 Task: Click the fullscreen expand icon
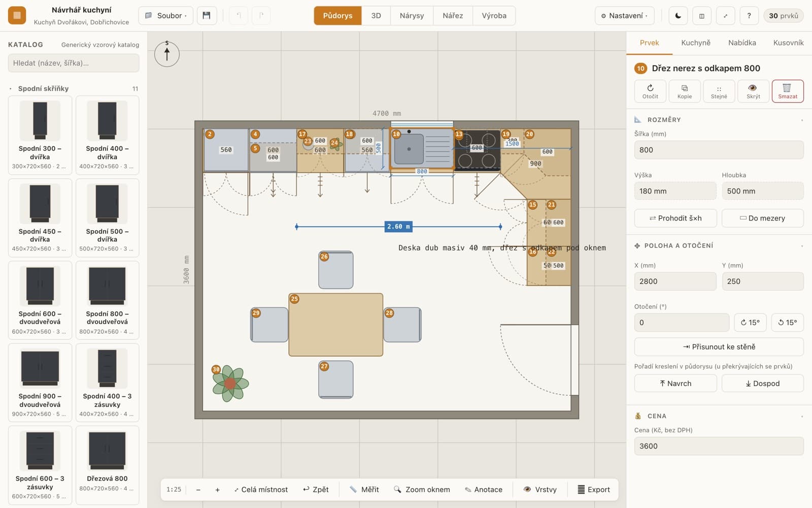point(725,16)
